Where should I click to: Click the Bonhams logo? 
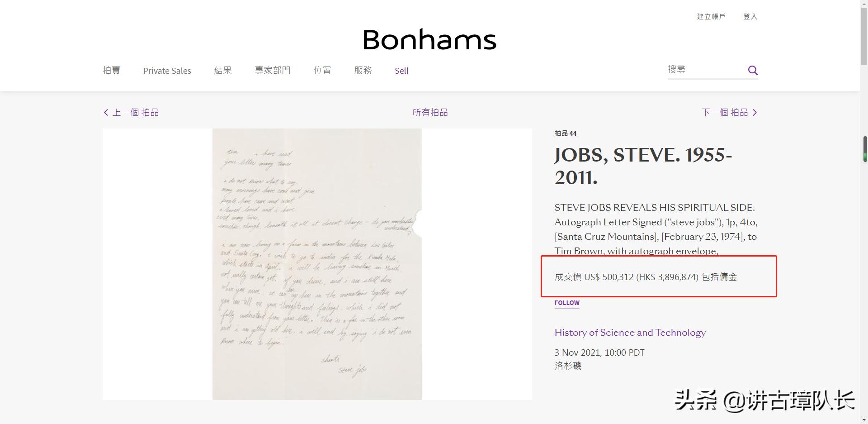[x=429, y=40]
